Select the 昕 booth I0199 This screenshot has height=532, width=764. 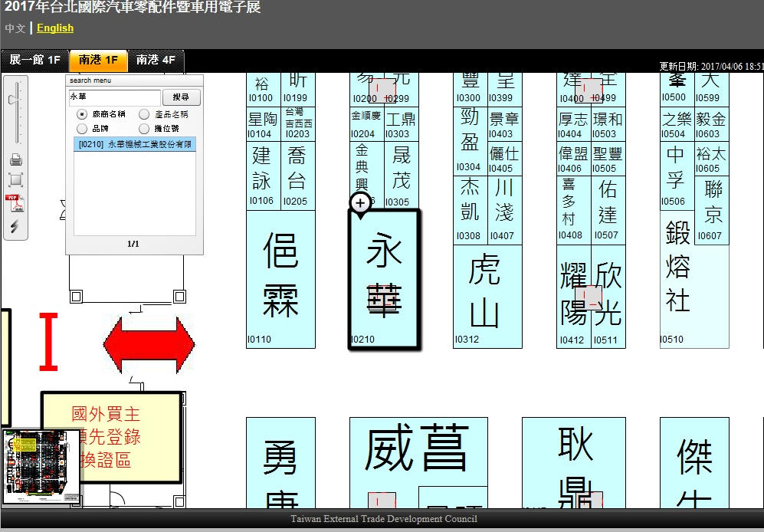point(297,90)
